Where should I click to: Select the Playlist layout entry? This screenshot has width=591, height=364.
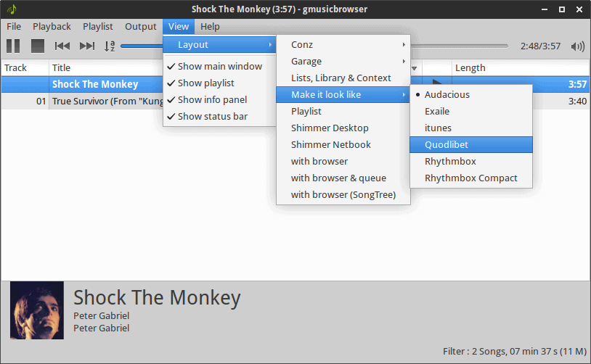(x=343, y=112)
